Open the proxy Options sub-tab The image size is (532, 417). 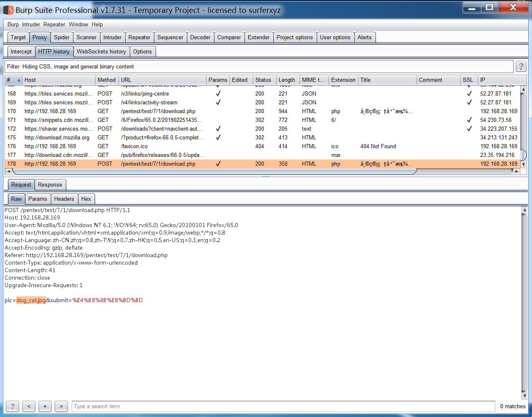pos(143,51)
